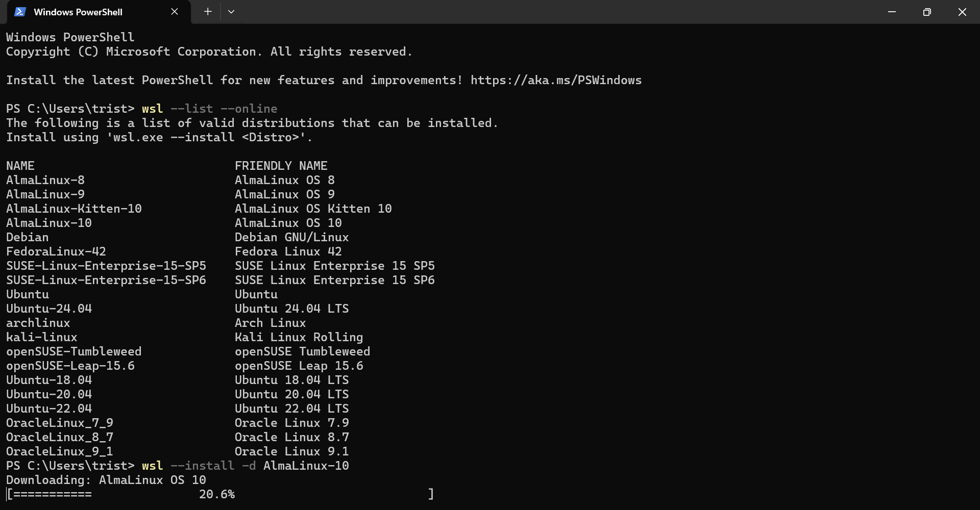
Task: Click the kali-linux entry in list
Action: [x=42, y=337]
